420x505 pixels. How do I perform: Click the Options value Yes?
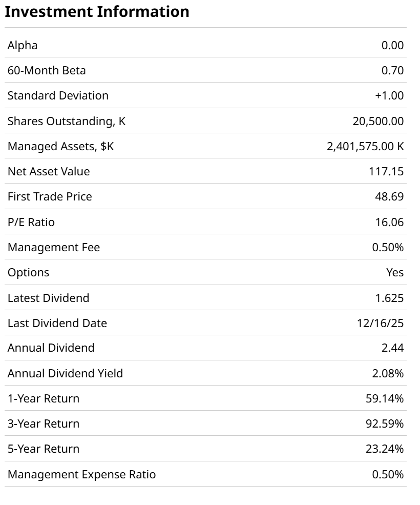coord(395,272)
